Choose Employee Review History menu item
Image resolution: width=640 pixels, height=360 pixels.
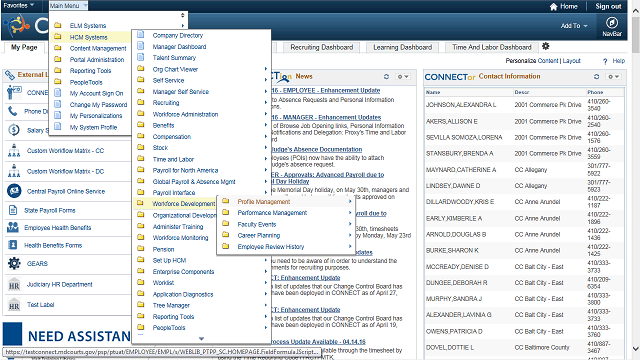click(x=271, y=247)
